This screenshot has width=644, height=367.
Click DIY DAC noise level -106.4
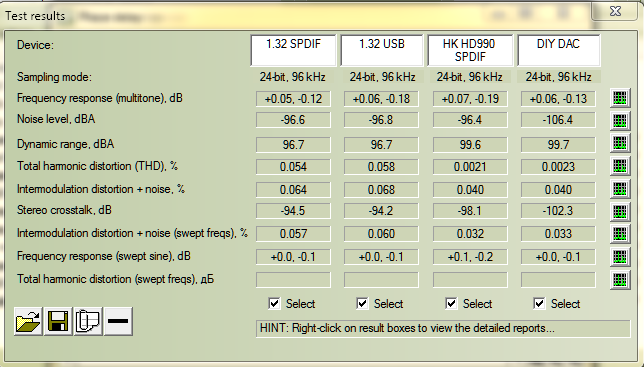558,120
